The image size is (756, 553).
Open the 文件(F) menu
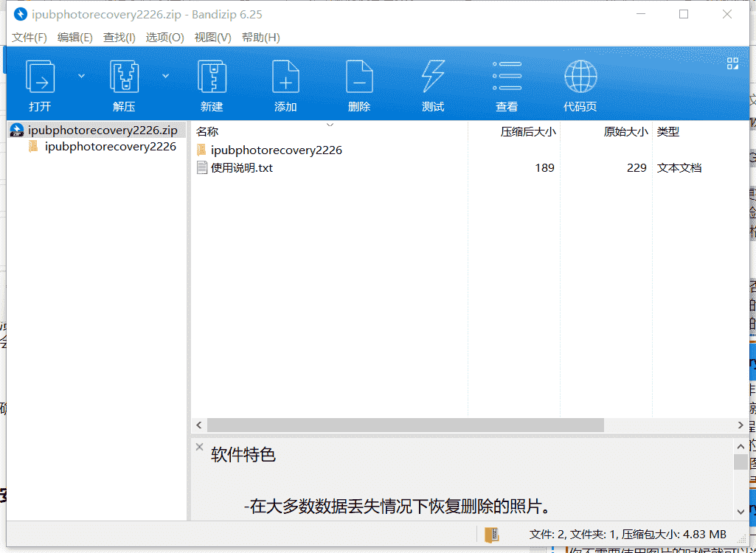coord(30,38)
